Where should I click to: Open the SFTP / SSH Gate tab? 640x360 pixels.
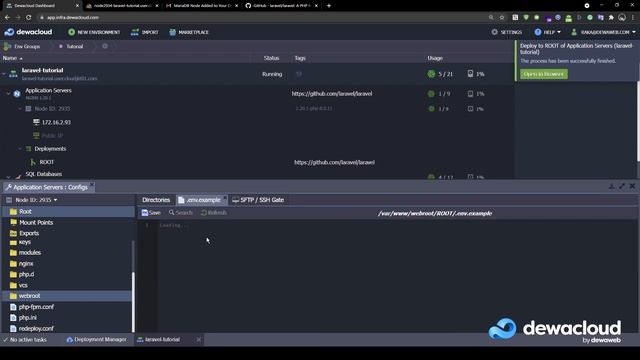click(258, 200)
